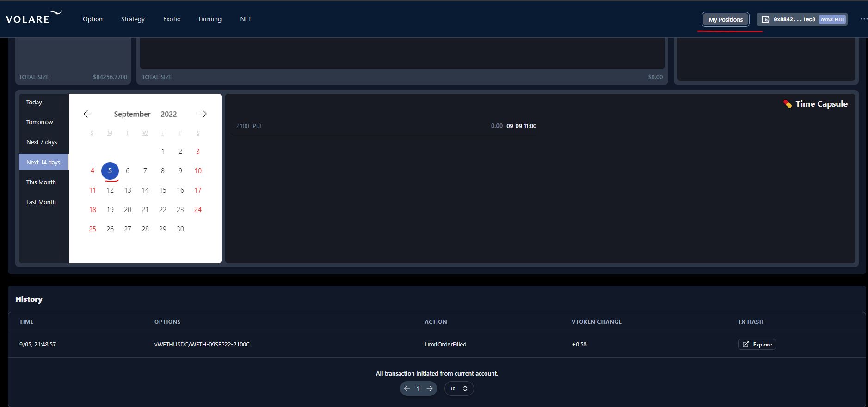Go to next history page arrow

coord(430,389)
